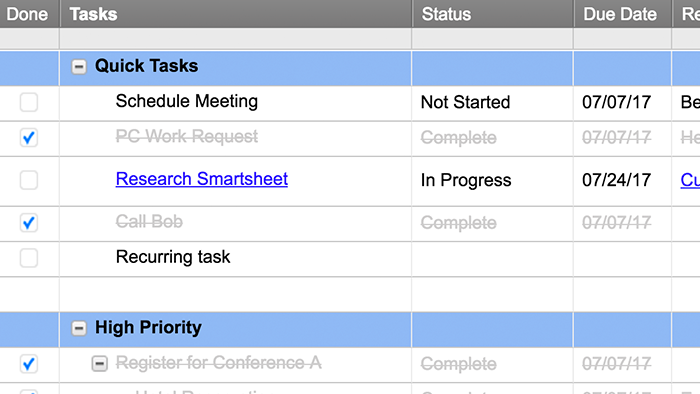This screenshot has height=394, width=700.
Task: Select the Done column header
Action: point(29,14)
